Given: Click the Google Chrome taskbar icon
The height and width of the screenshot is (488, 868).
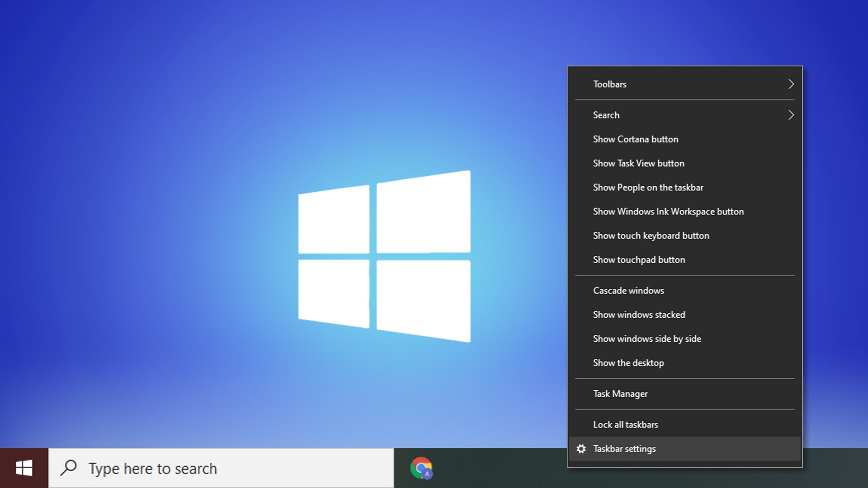Looking at the screenshot, I should point(421,468).
